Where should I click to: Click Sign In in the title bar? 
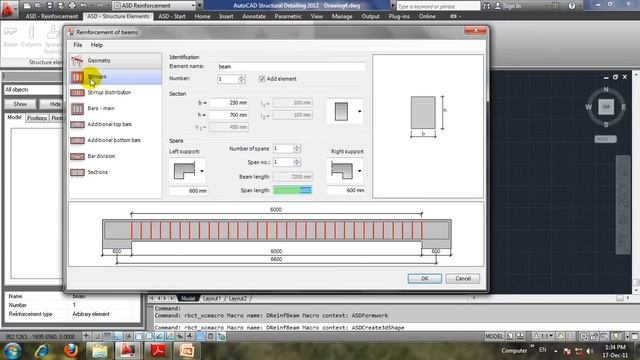[508, 6]
